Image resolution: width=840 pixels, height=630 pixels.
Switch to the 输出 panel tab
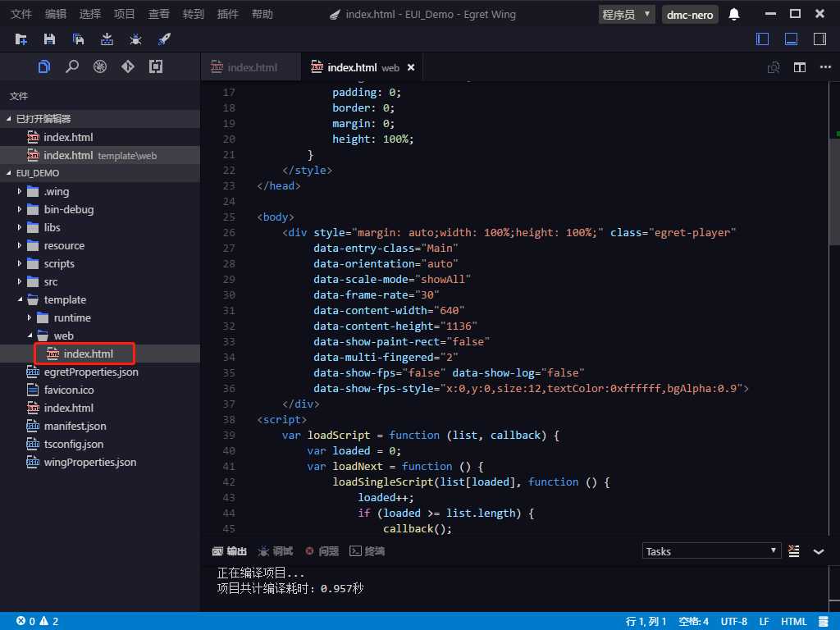click(x=230, y=551)
